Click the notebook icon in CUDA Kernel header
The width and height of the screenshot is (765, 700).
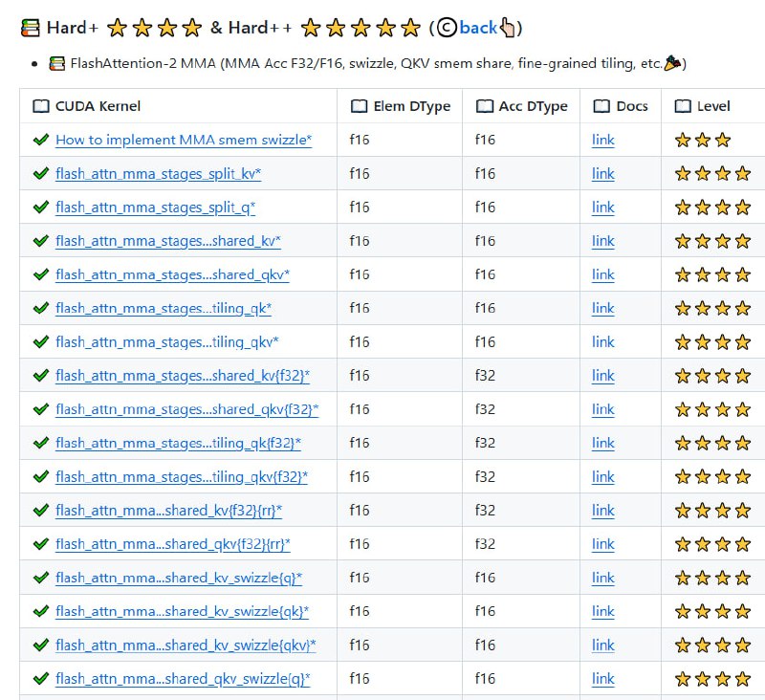(x=41, y=106)
